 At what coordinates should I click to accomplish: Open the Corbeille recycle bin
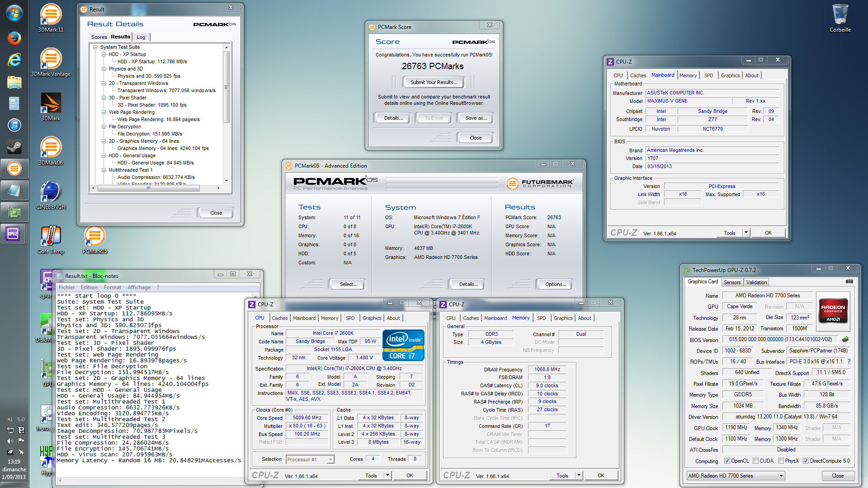(840, 18)
